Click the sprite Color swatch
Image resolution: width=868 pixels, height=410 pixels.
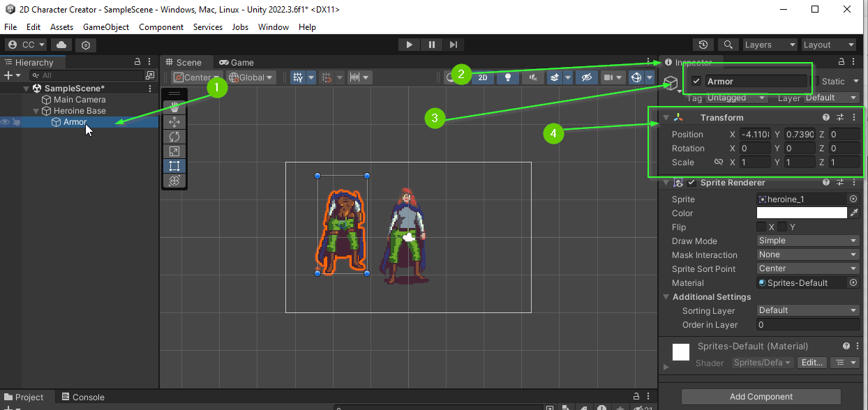(x=802, y=213)
